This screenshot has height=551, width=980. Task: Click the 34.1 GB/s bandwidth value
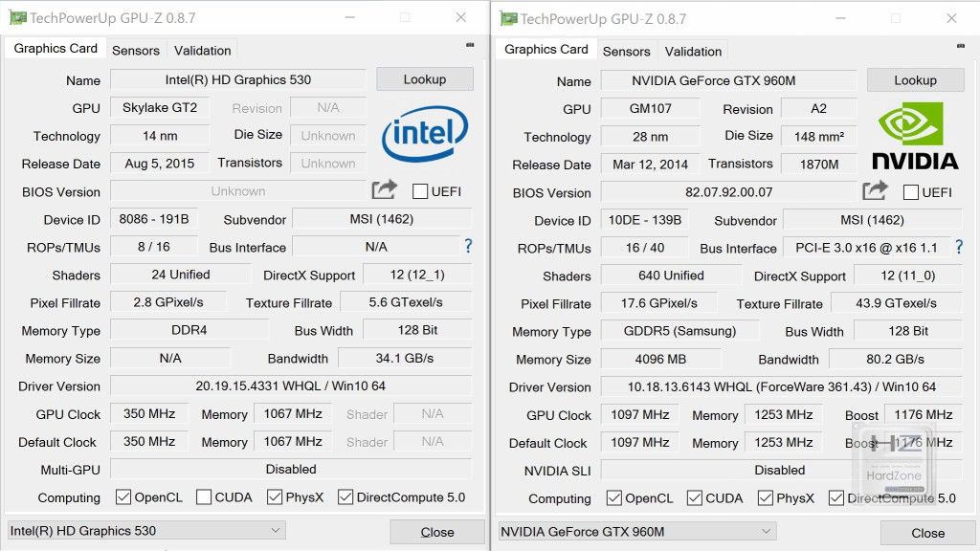click(x=405, y=358)
